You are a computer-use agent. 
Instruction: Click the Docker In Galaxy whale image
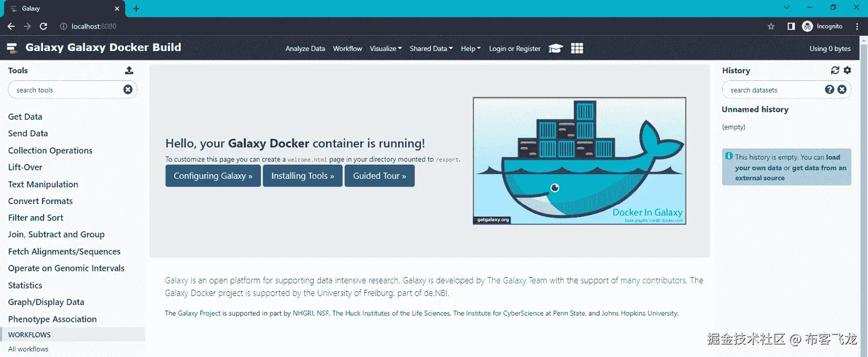click(579, 161)
